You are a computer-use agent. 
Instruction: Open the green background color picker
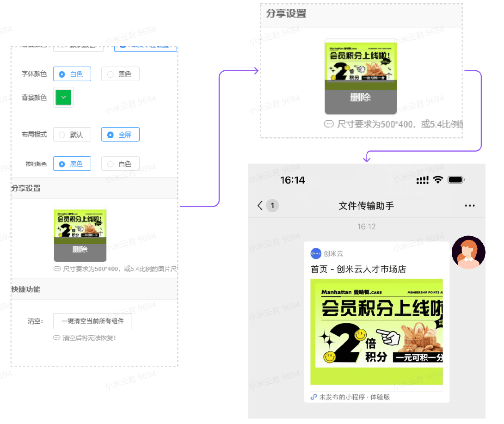pyautogui.click(x=63, y=98)
